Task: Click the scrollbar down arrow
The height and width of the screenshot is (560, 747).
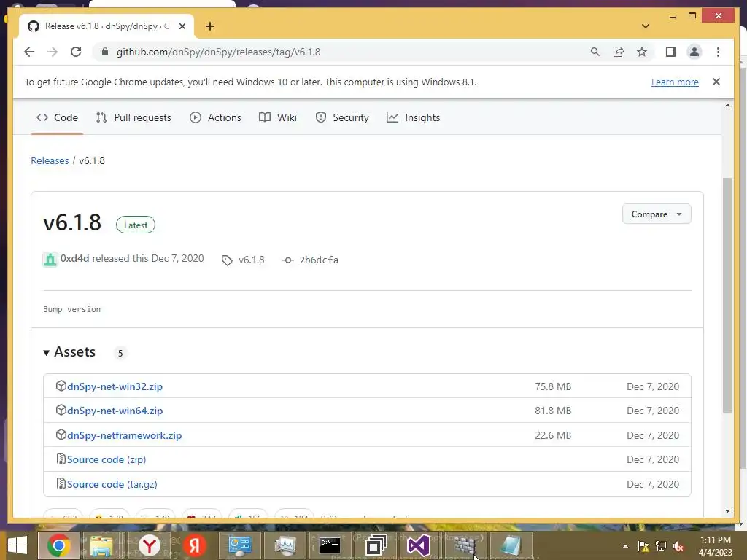Action: [727, 511]
